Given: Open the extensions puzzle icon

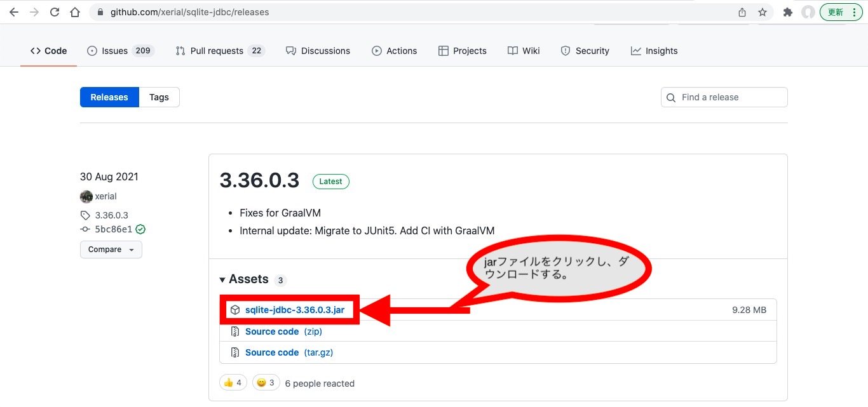Looking at the screenshot, I should pos(788,12).
